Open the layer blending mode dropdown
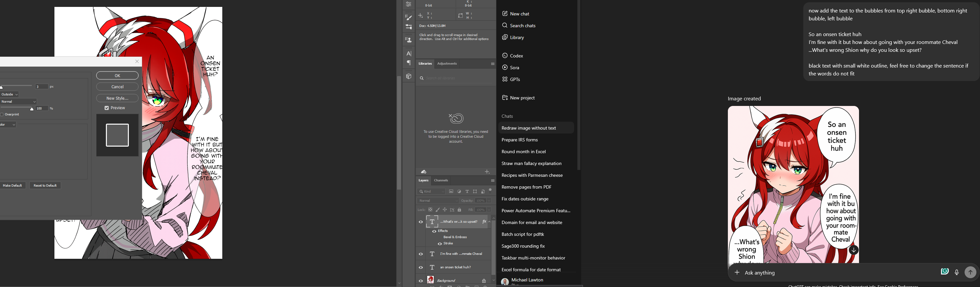 (x=438, y=201)
